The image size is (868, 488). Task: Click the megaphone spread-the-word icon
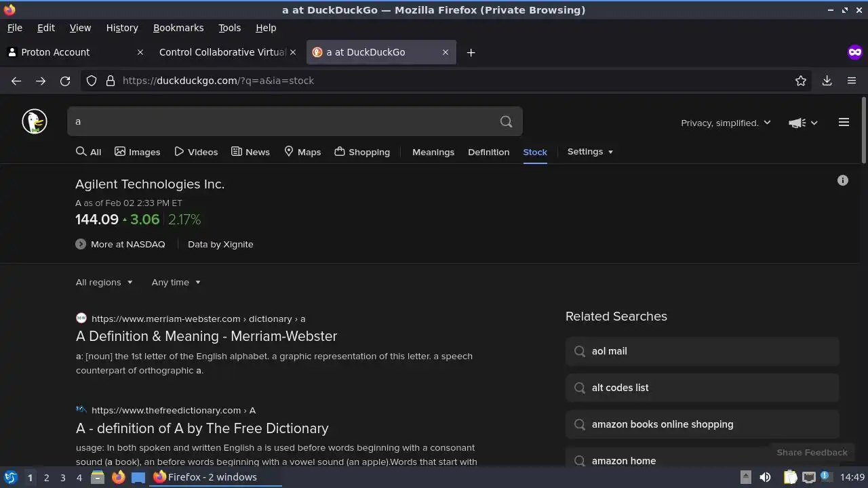(x=797, y=123)
